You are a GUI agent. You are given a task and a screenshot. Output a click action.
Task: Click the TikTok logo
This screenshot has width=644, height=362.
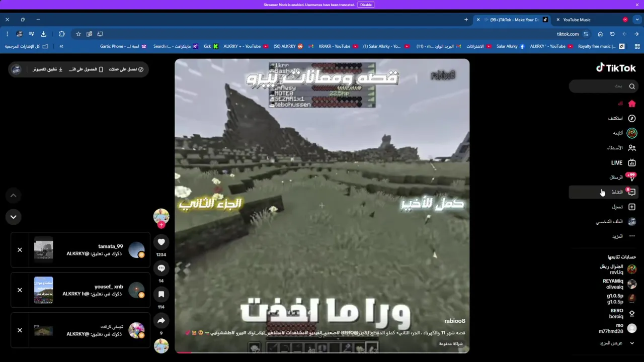(616, 68)
